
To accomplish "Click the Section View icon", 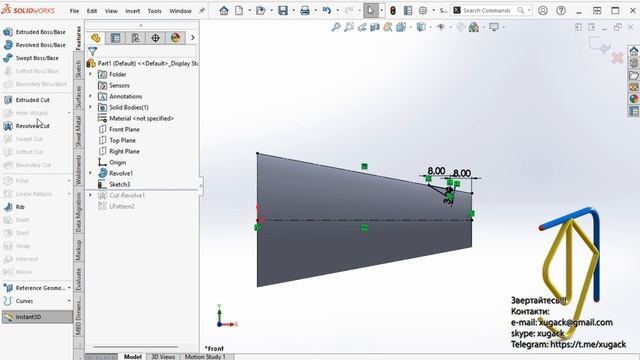I will click(375, 27).
